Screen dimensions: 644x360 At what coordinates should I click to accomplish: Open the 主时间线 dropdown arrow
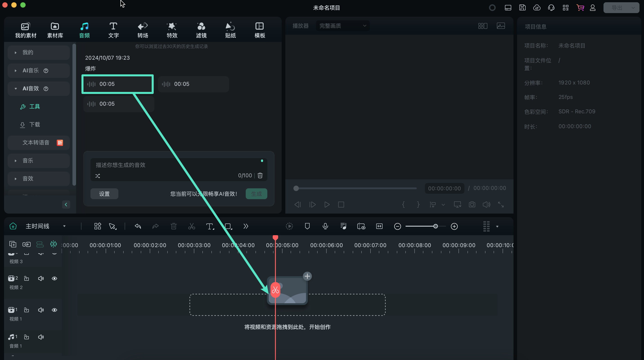[x=64, y=226]
